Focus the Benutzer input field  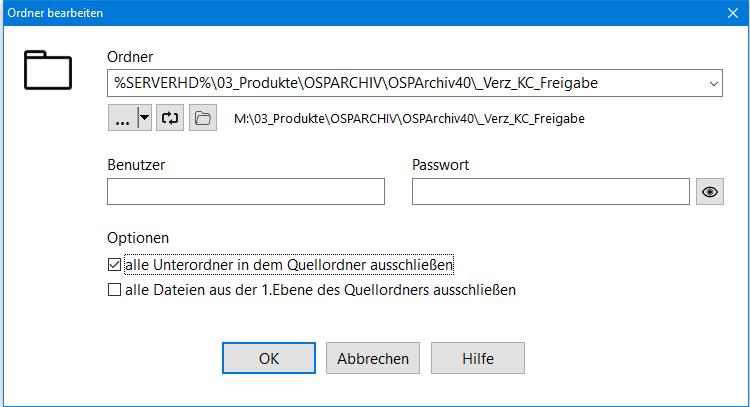[x=245, y=191]
